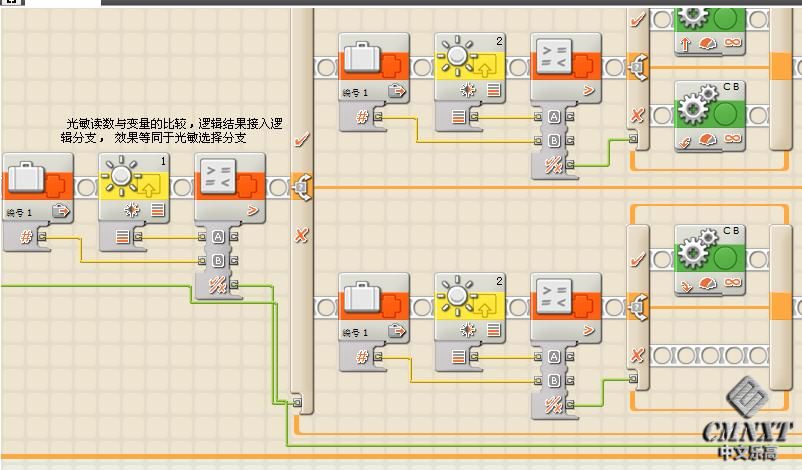Click input plug A on the port 1 compare block
Image resolution: width=802 pixels, height=470 pixels.
click(x=202, y=236)
